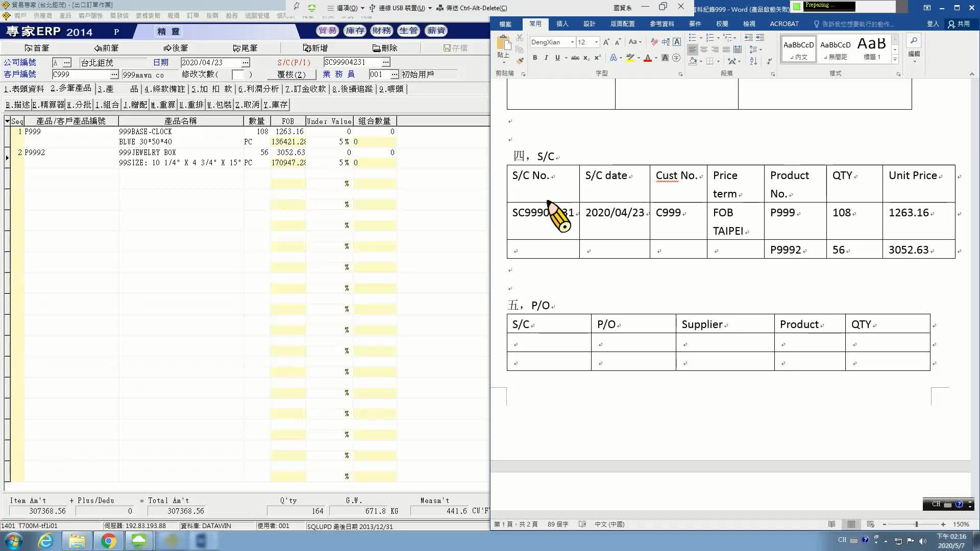The width and height of the screenshot is (980, 551).
Task: Click the Sort A-Z icon
Action: (753, 61)
